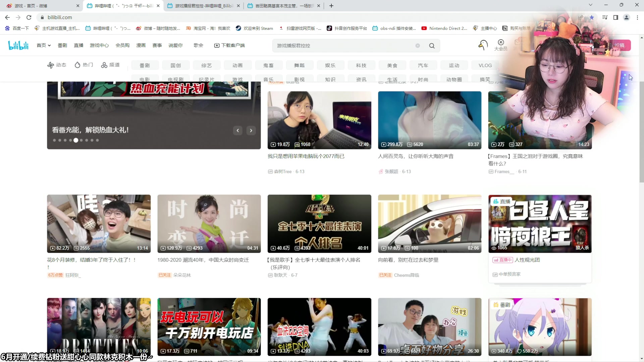644x362 pixels.
Task: Open 直播 in top navigation
Action: 78,45
